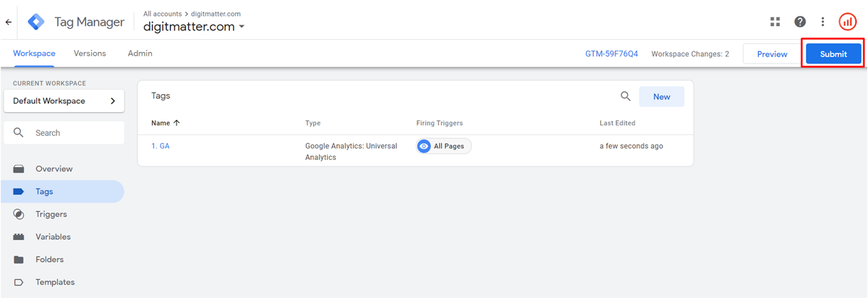Screen dimensions: 868x298
Task: Switch to the Versions tab
Action: (90, 54)
